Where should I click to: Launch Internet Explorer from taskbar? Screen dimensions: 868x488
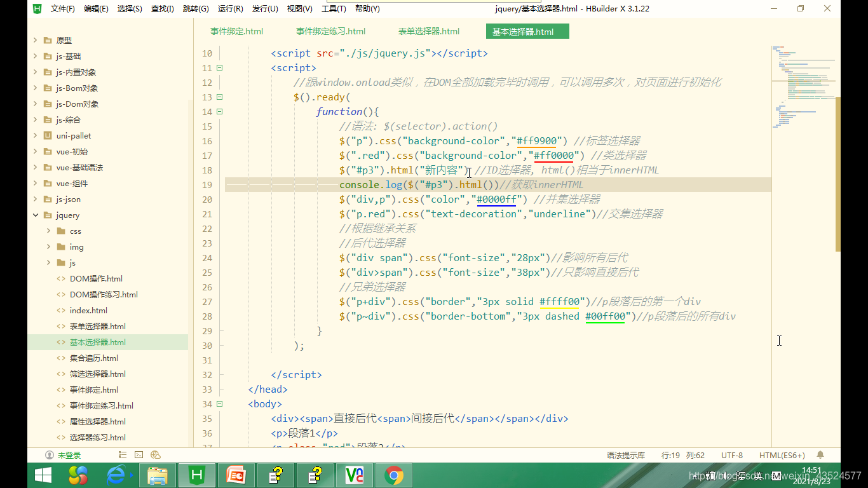117,475
